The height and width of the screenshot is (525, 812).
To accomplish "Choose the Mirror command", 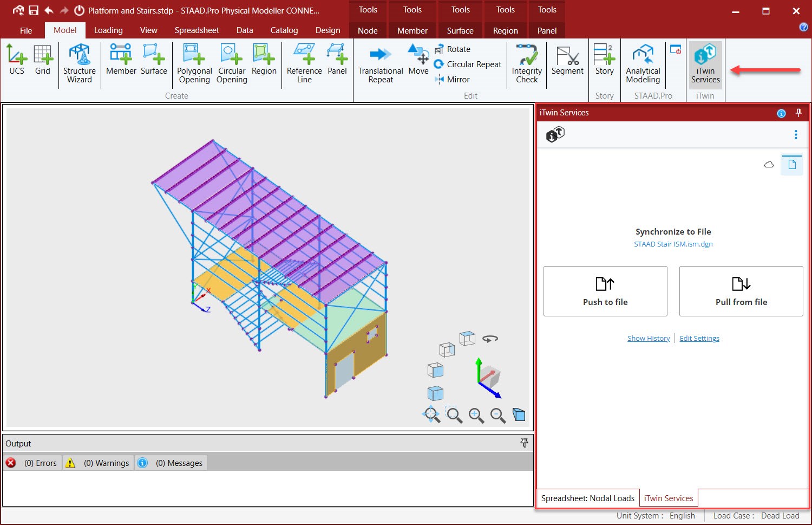I will 452,80.
